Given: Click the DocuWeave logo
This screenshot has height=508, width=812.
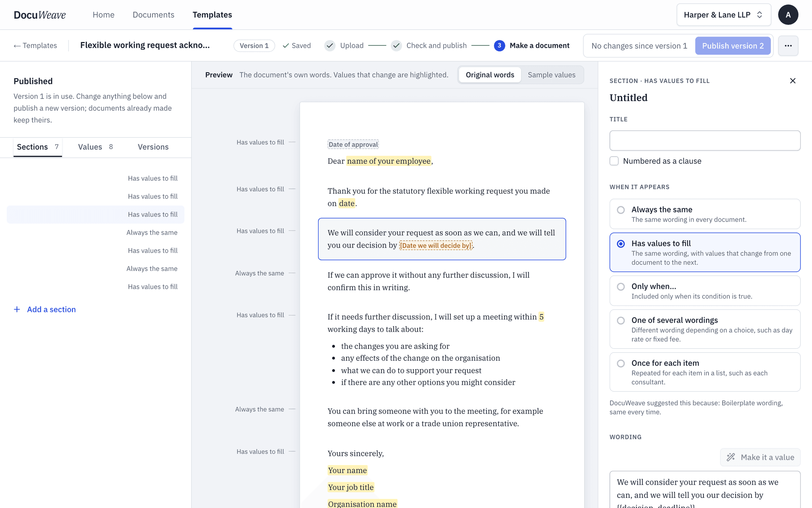Looking at the screenshot, I should click(40, 15).
